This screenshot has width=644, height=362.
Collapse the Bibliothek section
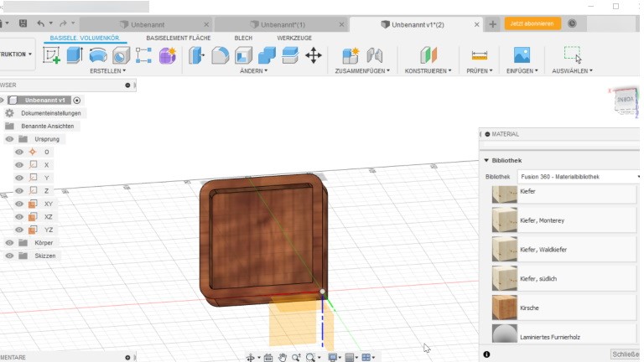click(x=486, y=160)
